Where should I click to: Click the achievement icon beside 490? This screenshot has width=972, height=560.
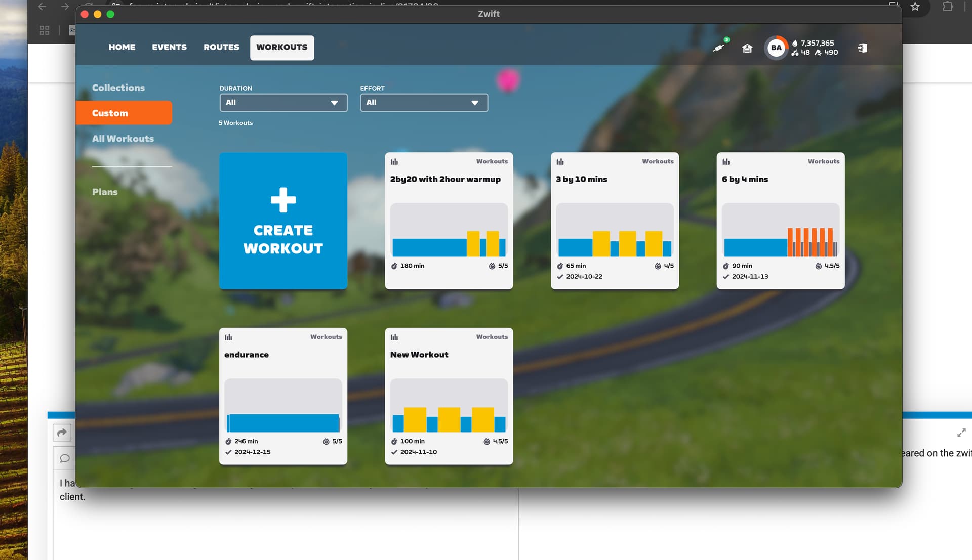818,53
